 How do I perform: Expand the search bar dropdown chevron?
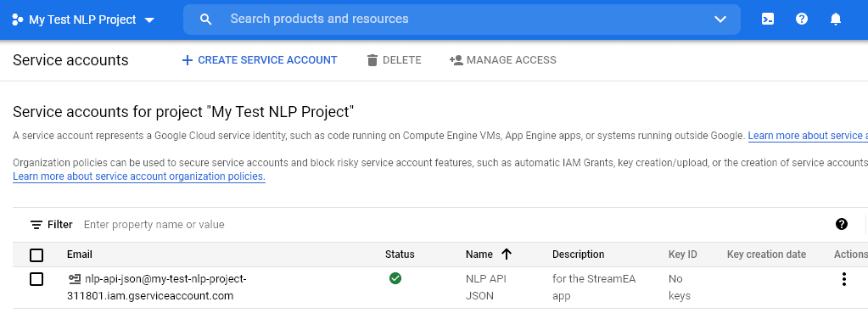click(x=720, y=20)
